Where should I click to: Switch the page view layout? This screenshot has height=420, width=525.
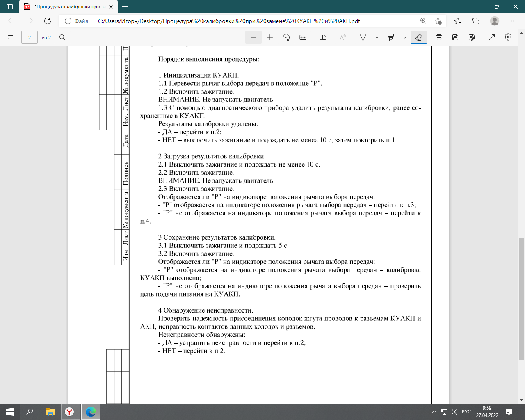pyautogui.click(x=323, y=37)
